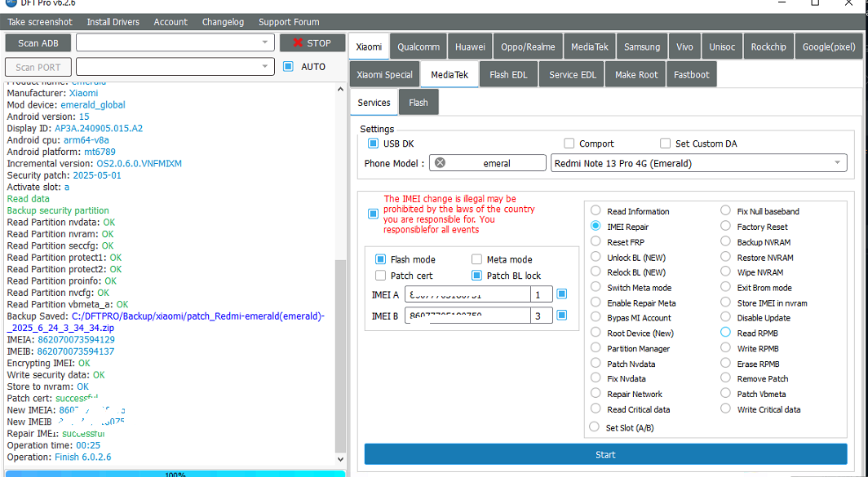Viewport: 868px width, 477px height.
Task: Open the PORT selection dropdown
Action: (x=175, y=66)
